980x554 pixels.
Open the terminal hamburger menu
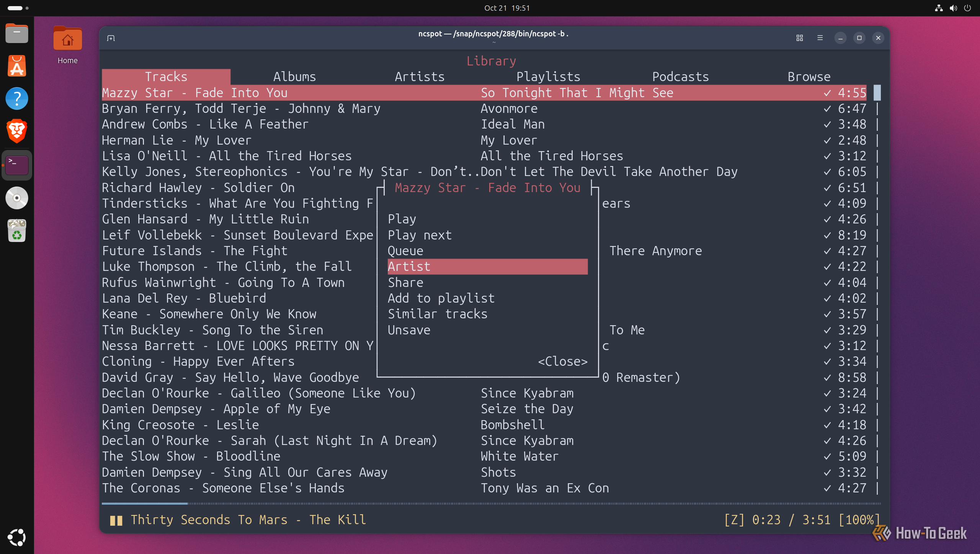click(820, 38)
